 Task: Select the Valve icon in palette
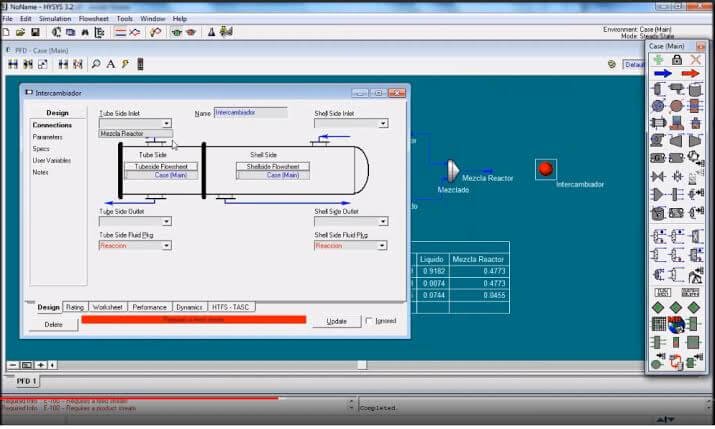[658, 176]
